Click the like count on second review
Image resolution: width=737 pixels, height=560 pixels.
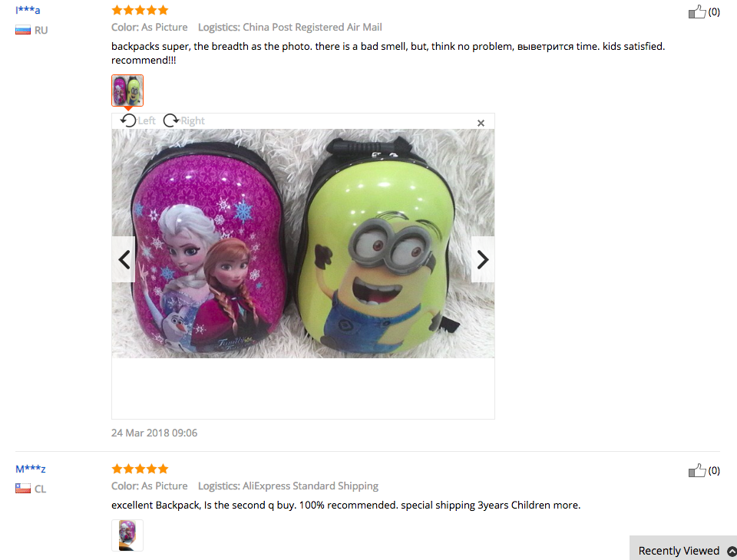(714, 470)
